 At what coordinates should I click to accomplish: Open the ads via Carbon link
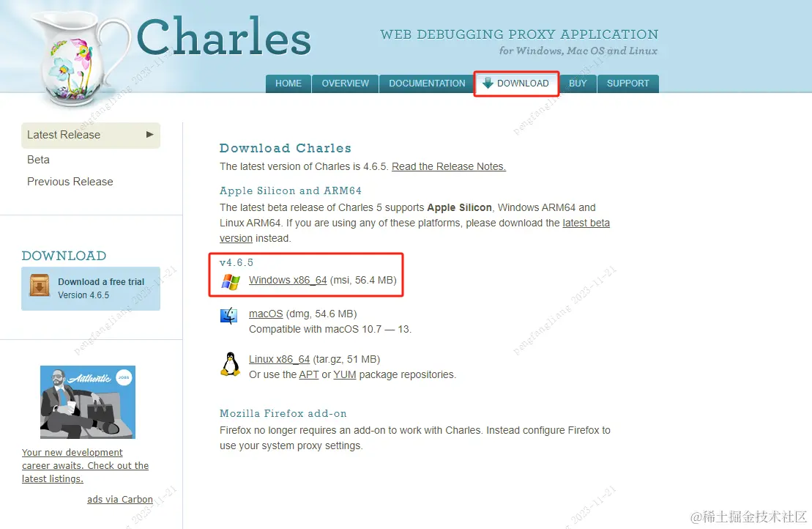[119, 499]
